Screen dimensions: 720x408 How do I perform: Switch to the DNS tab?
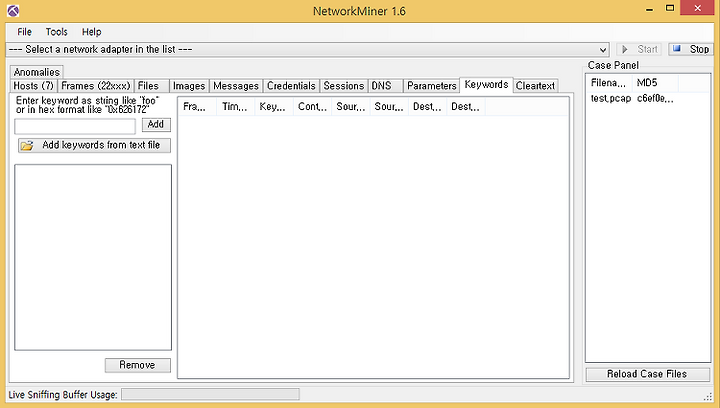(x=386, y=86)
